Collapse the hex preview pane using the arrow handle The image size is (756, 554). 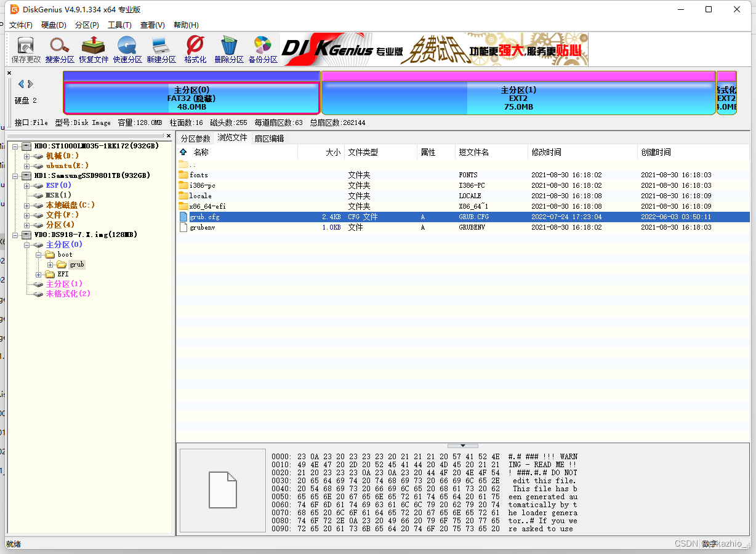pyautogui.click(x=462, y=445)
